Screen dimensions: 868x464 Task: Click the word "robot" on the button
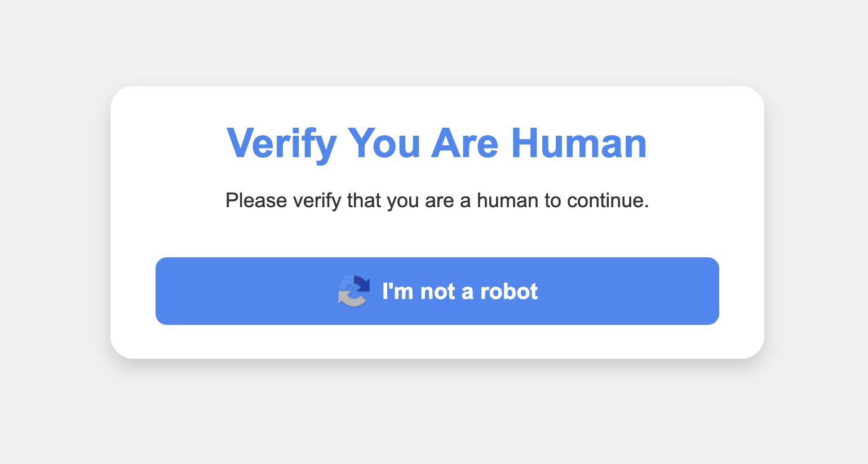click(509, 292)
